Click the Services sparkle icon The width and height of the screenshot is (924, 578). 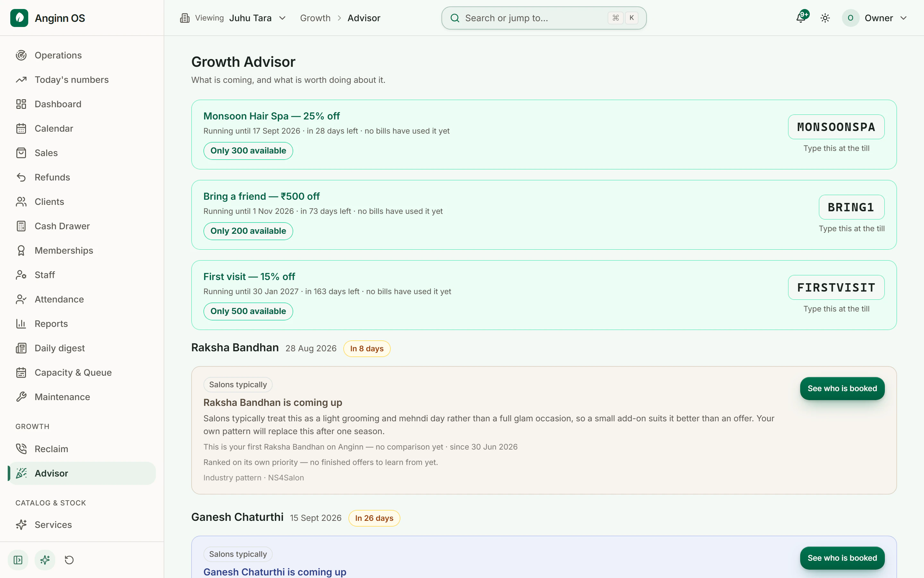tap(21, 525)
